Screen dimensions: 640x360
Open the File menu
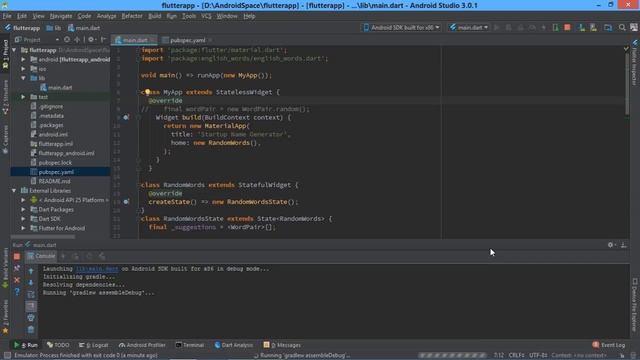click(x=7, y=16)
